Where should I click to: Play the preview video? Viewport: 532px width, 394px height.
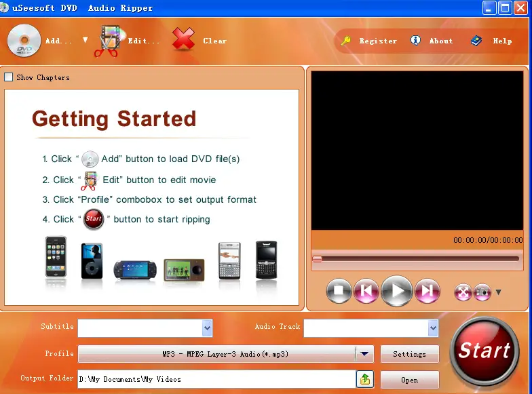[396, 290]
